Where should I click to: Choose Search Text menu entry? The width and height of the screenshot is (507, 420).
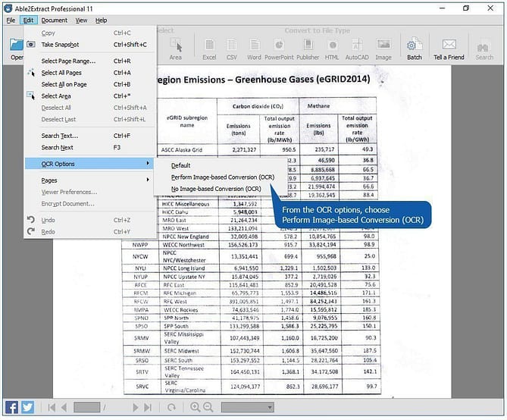point(90,136)
